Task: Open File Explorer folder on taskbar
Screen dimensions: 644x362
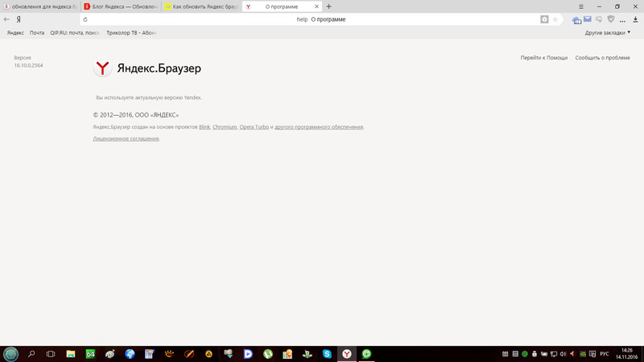Action: tap(71, 354)
